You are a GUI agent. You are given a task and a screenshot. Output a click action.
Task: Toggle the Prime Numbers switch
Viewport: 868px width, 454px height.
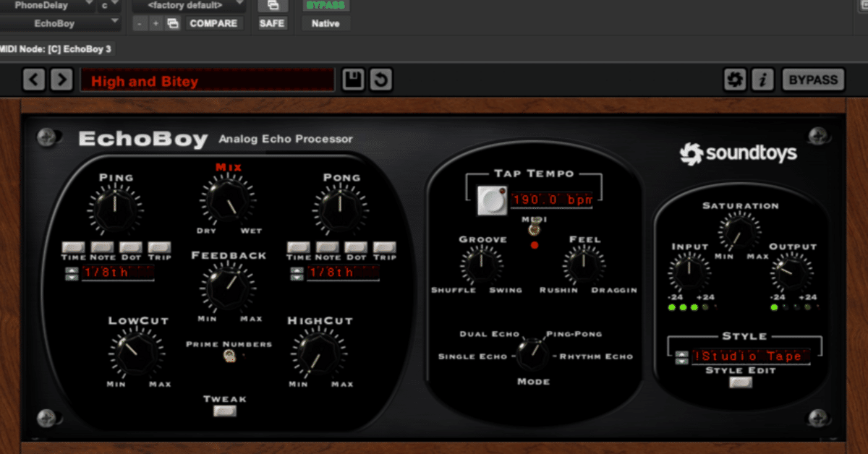point(229,356)
